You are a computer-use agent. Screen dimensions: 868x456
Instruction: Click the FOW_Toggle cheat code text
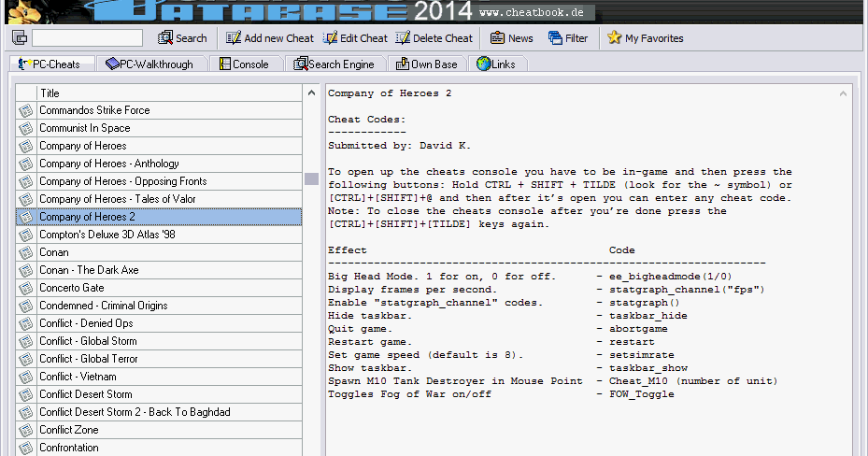click(x=642, y=394)
